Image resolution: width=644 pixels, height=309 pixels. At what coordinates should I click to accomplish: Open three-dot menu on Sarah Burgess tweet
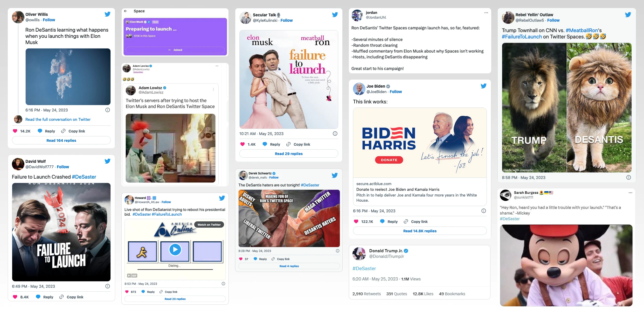630,193
